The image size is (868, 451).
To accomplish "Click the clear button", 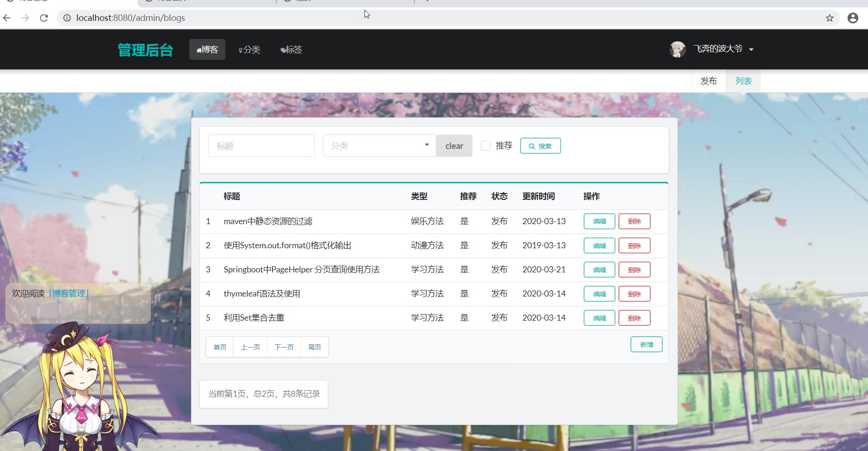I will tap(454, 146).
